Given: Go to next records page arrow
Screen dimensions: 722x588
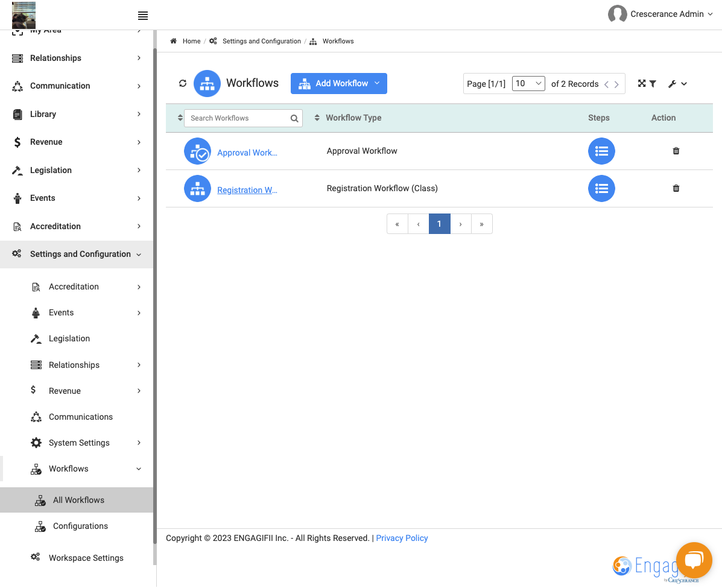Looking at the screenshot, I should click(616, 84).
